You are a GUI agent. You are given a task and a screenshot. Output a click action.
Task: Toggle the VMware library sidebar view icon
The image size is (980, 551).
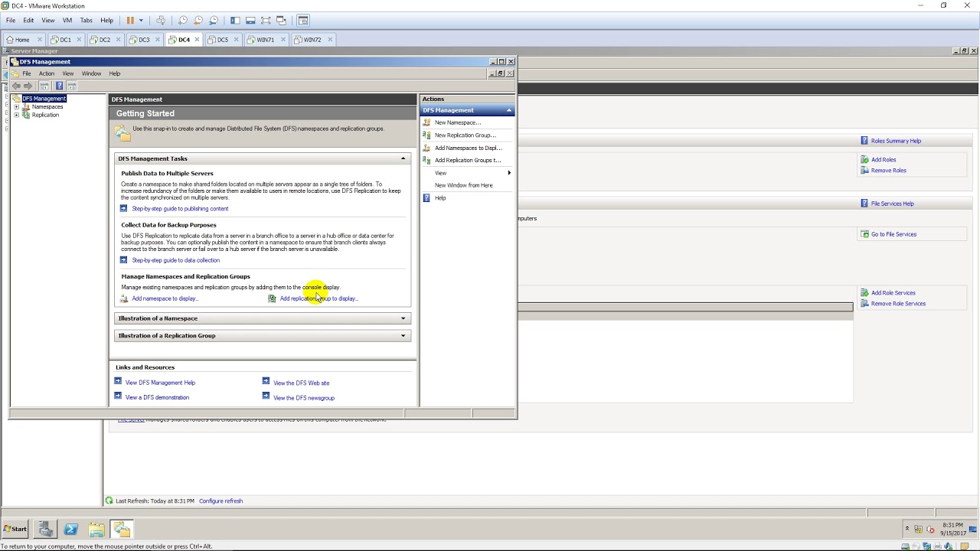[235, 21]
